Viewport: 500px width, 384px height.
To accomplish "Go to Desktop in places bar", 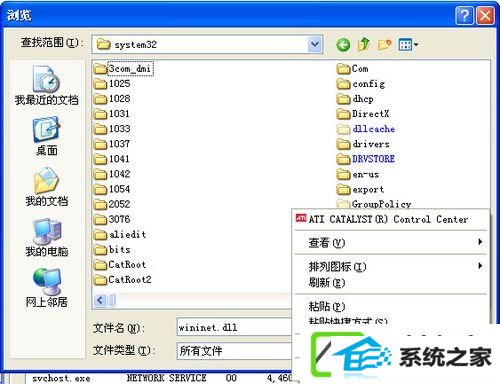I will click(46, 136).
